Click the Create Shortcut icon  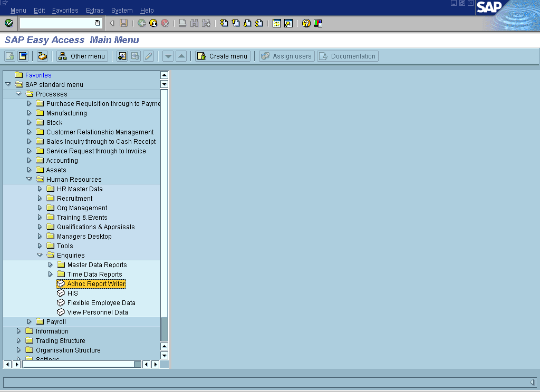288,23
